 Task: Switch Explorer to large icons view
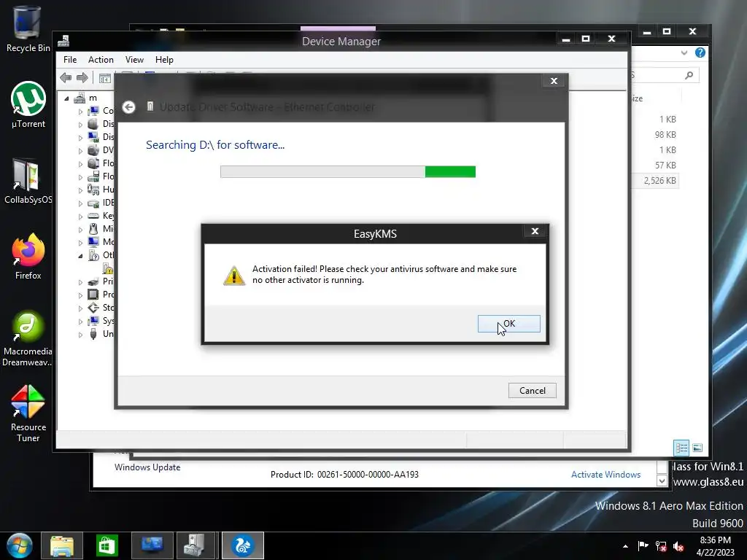coord(697,448)
